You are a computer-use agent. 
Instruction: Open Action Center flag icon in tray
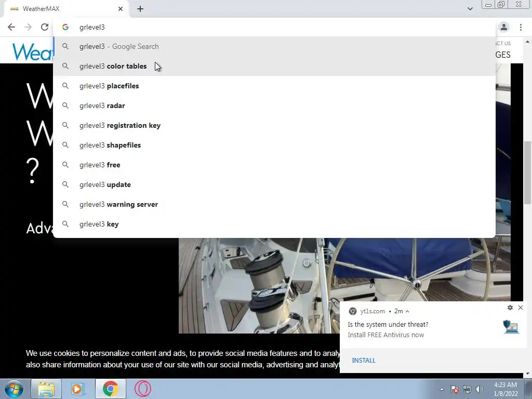point(455,389)
